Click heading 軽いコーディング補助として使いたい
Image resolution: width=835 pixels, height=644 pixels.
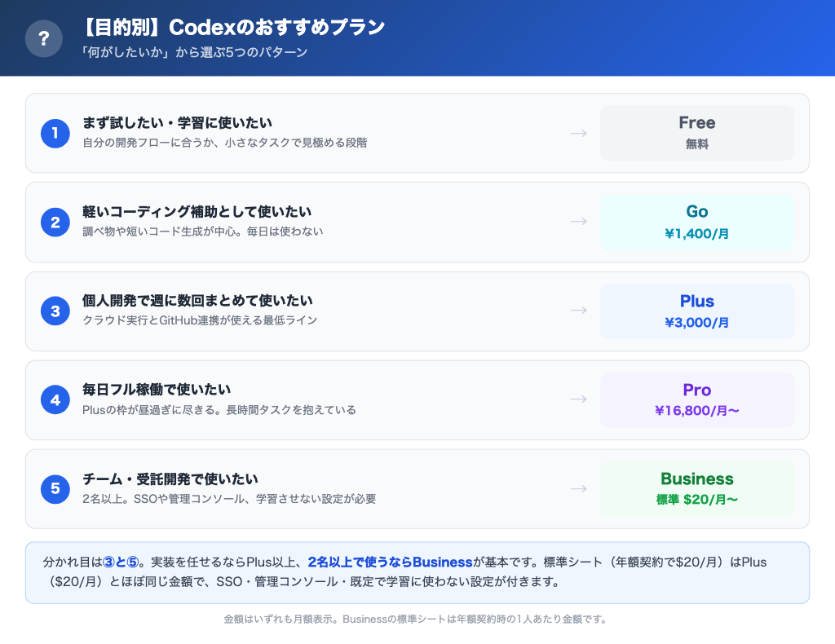pyautogui.click(x=197, y=212)
